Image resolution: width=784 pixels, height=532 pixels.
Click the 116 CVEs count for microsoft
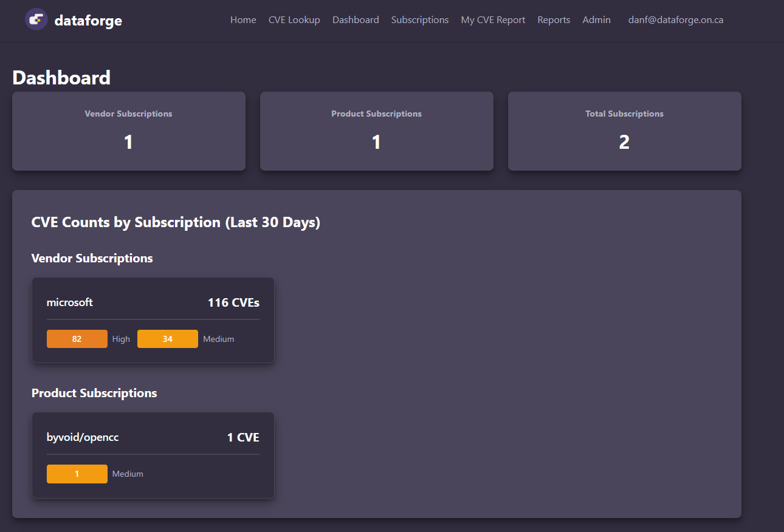(233, 302)
